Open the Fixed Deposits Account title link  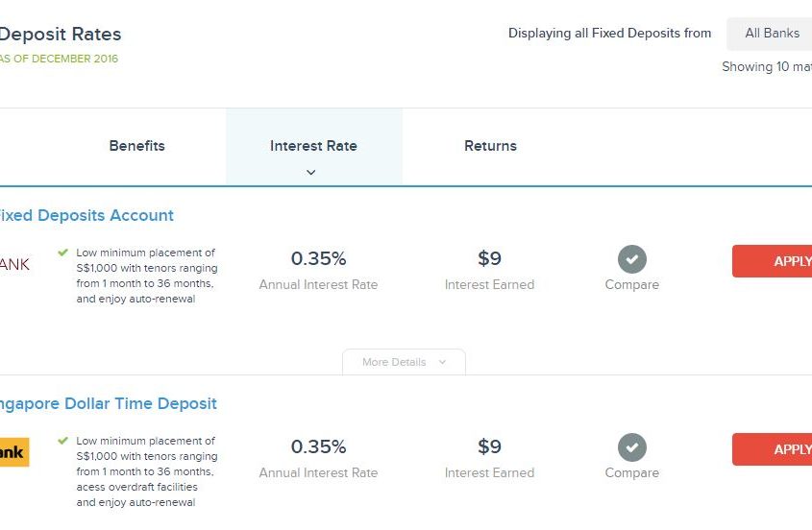[86, 215]
